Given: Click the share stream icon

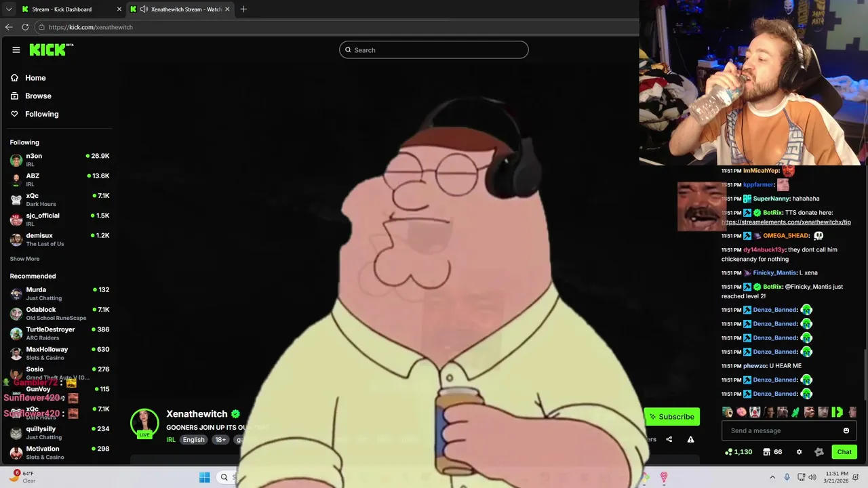Looking at the screenshot, I should 669,439.
